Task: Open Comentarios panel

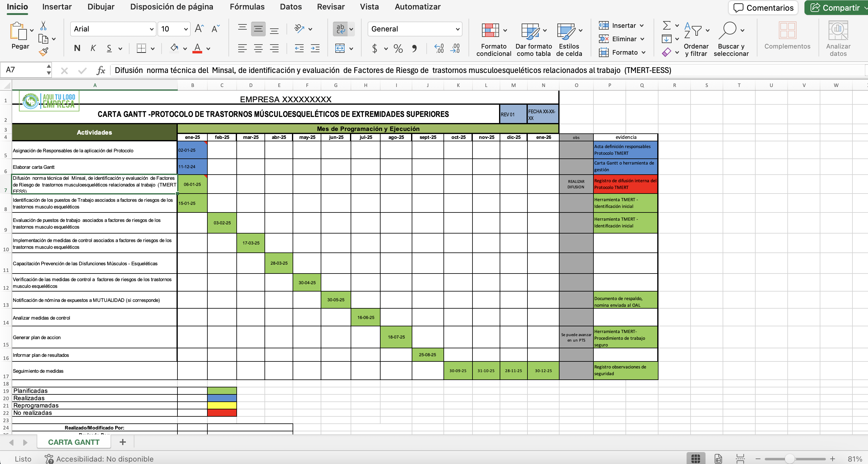Action: point(763,7)
